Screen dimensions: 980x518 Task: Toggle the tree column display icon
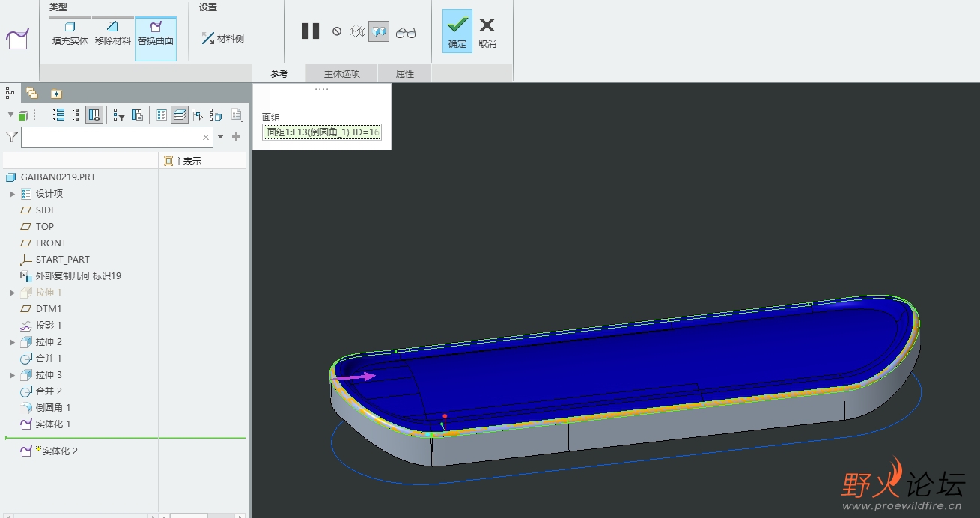pos(94,115)
